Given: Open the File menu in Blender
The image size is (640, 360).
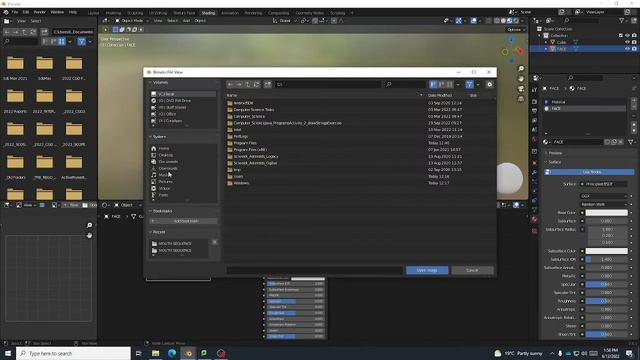Looking at the screenshot, I should pos(15,12).
